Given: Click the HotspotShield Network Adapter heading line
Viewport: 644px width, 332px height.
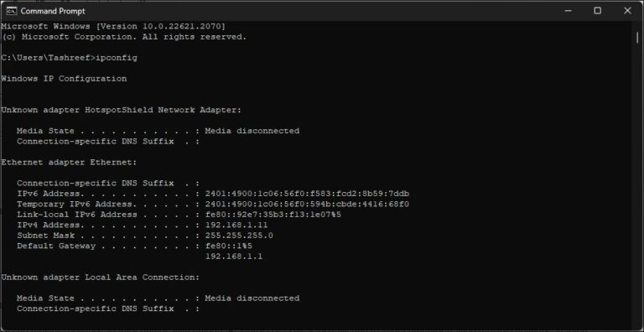Looking at the screenshot, I should point(121,110).
